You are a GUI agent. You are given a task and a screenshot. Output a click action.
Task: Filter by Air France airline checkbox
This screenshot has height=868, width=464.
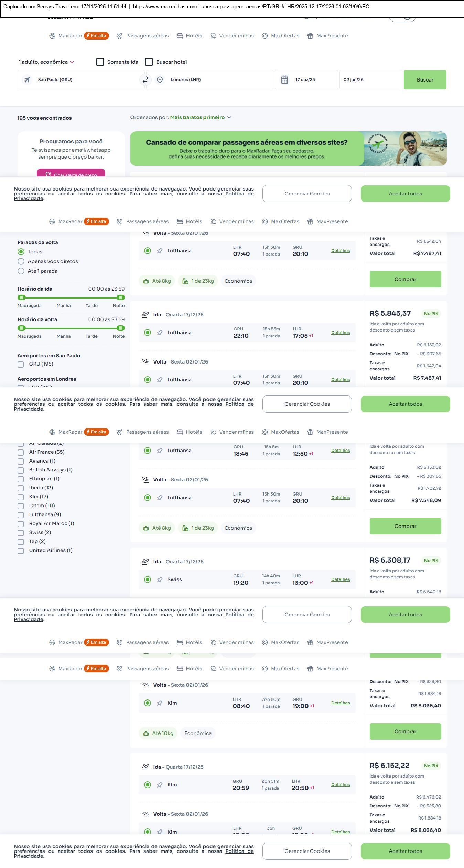click(x=21, y=452)
